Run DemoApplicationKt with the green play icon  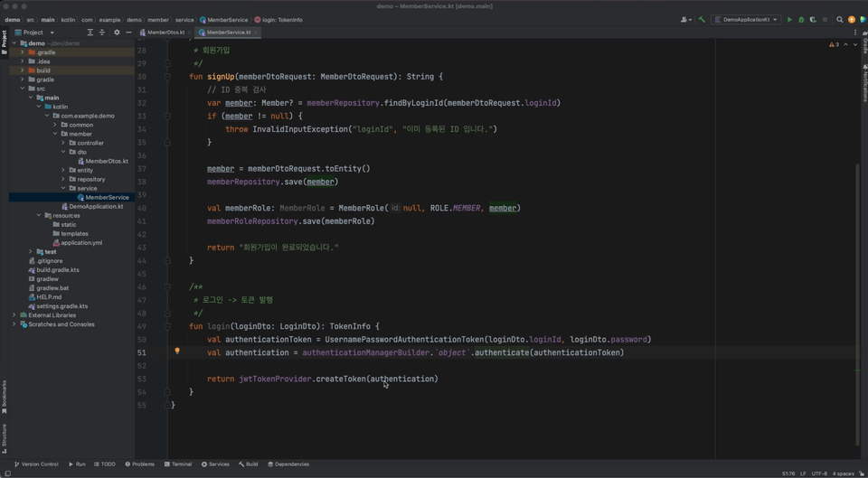click(x=789, y=19)
